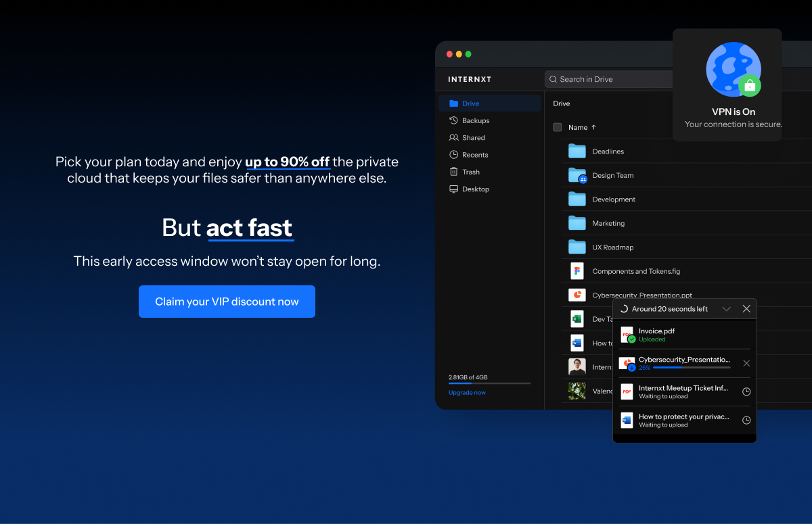
Task: Click the Components and Tokens.fig file icon
Action: 577,271
